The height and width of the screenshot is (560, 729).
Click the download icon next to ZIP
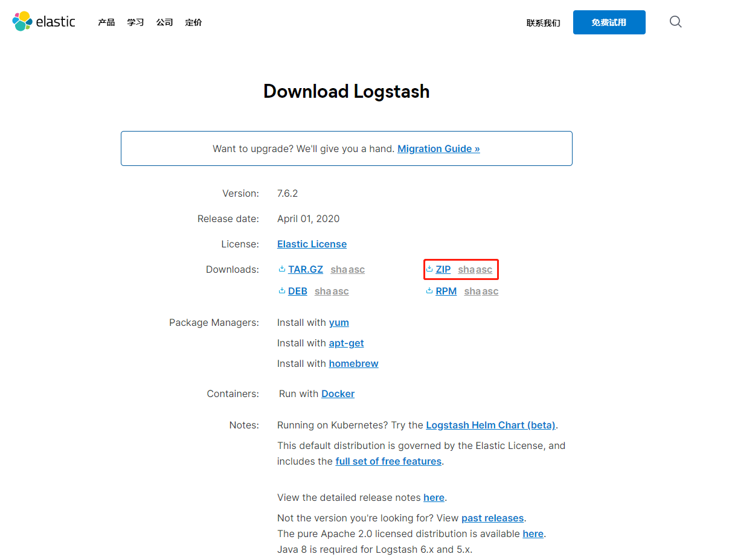click(430, 269)
